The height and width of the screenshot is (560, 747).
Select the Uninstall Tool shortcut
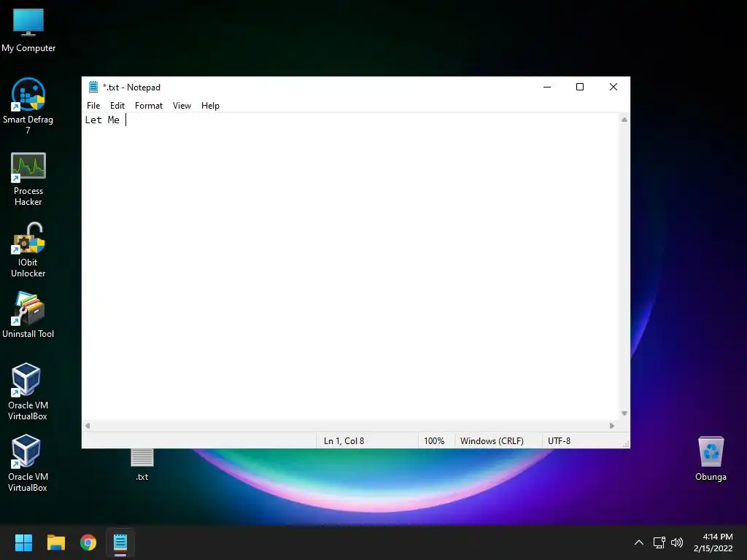(28, 315)
